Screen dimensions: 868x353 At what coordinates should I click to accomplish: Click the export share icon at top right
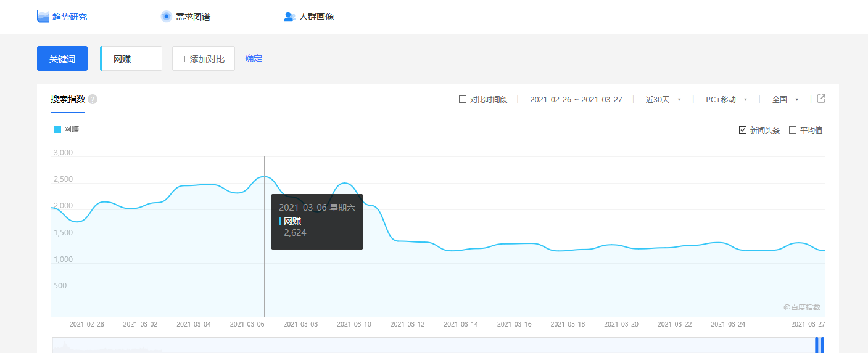pyautogui.click(x=821, y=99)
